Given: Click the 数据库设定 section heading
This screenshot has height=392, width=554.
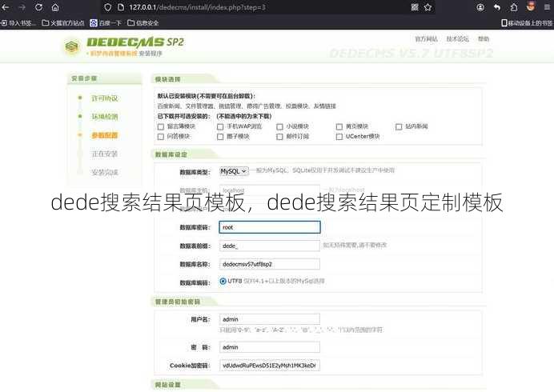Looking at the screenshot, I should (x=171, y=154).
